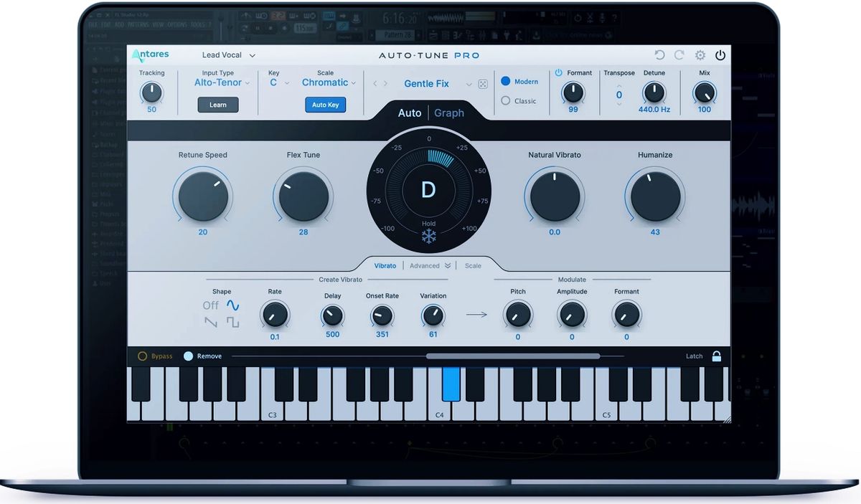Enable the Bypass keyboard option

143,356
